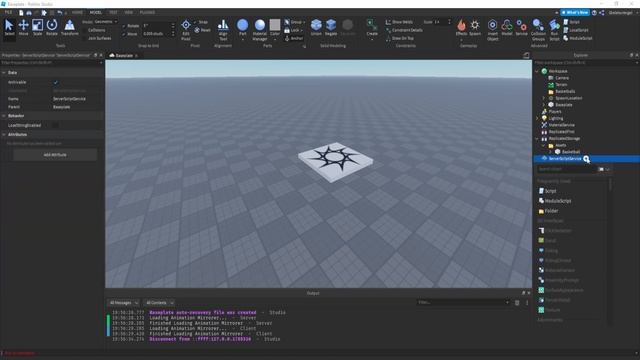Expand the Lighting tree node
640x360 pixels.
(537, 118)
